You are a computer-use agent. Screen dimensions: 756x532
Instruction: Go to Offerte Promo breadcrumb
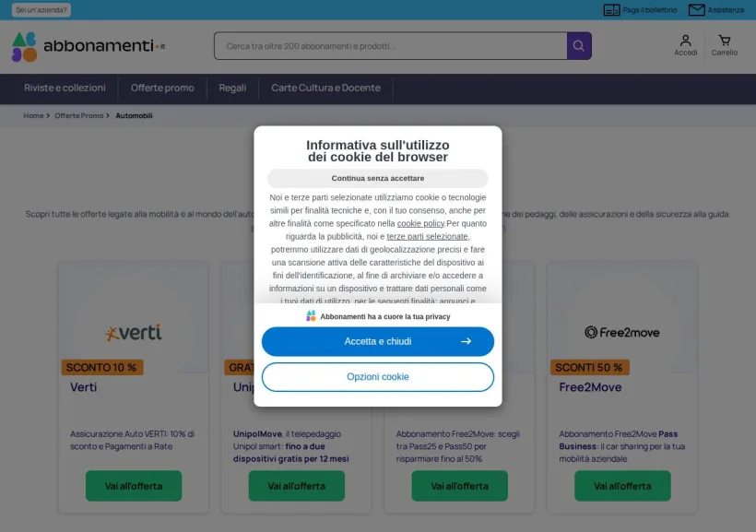[79, 116]
